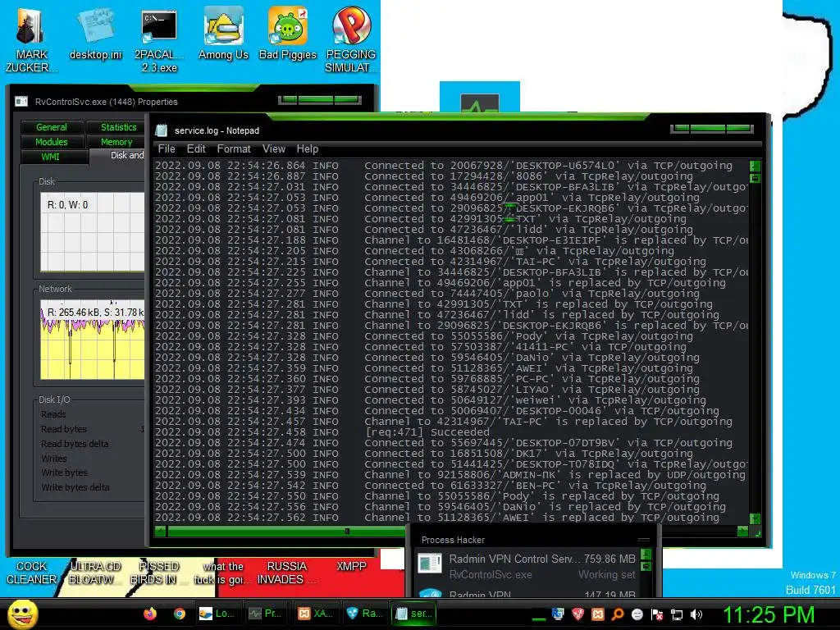Open the View menu in Notepad
This screenshot has height=630, width=840.
(274, 149)
